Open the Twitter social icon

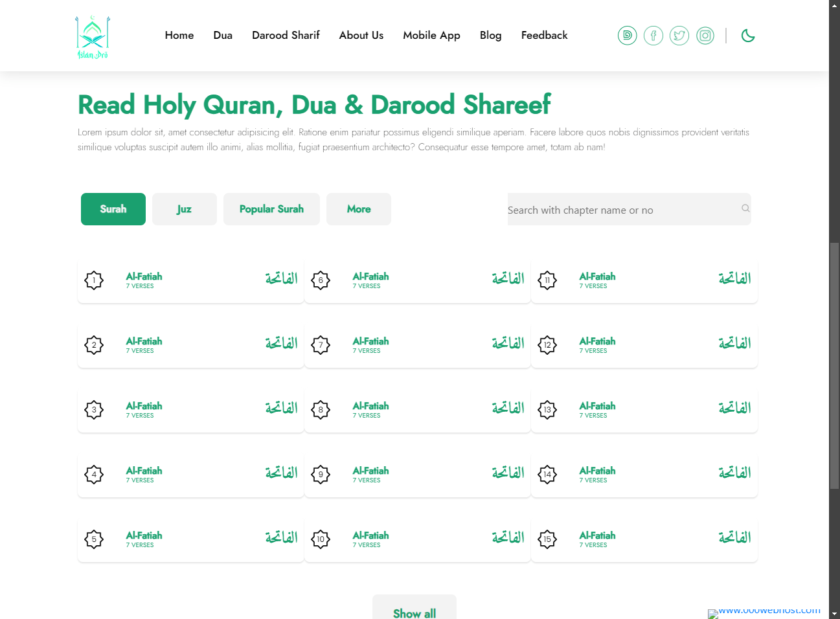(679, 36)
